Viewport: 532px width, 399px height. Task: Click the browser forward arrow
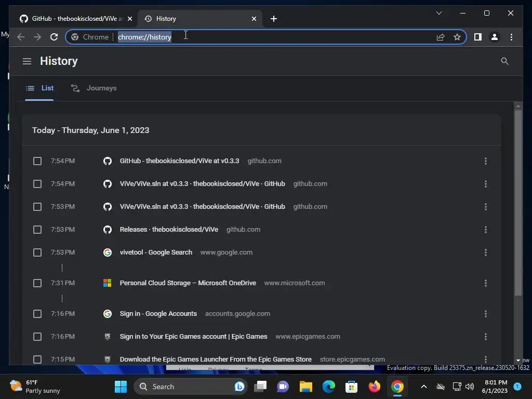pyautogui.click(x=37, y=37)
